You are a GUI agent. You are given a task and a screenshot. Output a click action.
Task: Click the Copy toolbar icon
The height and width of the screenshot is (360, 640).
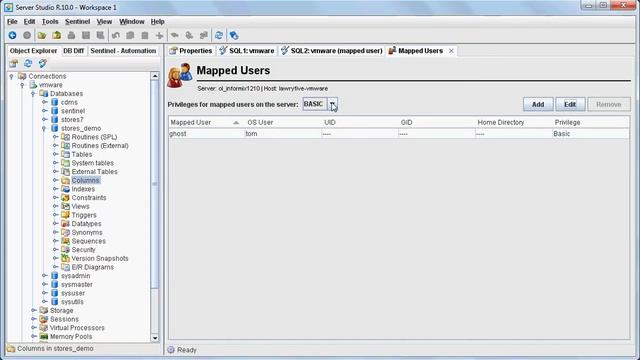coord(130,36)
